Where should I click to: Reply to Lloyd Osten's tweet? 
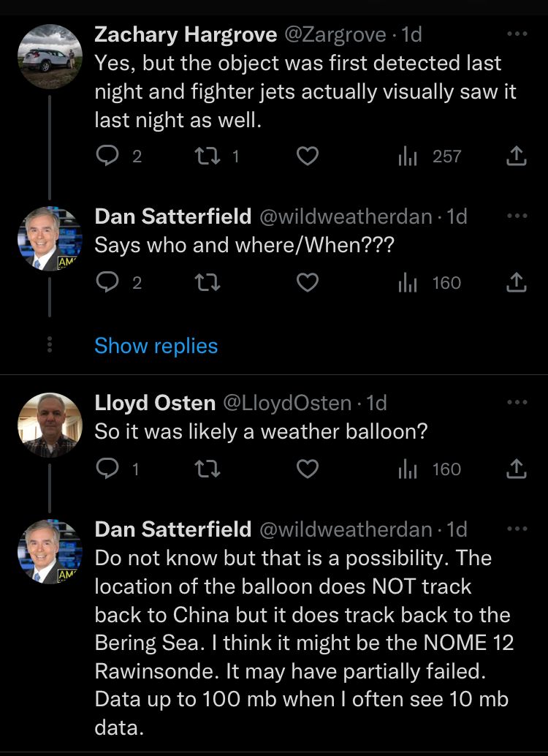click(107, 469)
